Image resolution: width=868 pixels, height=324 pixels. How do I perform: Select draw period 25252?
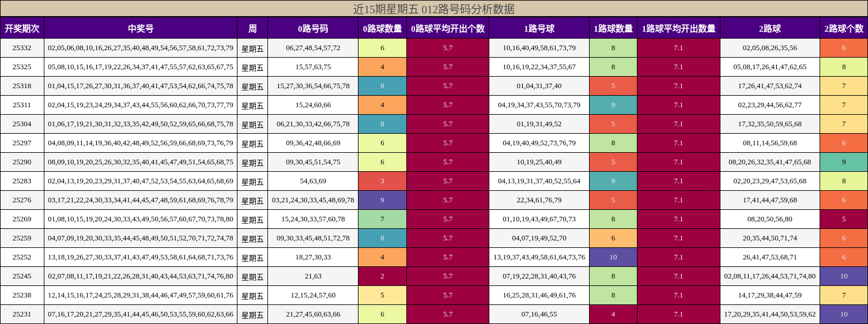click(x=22, y=257)
